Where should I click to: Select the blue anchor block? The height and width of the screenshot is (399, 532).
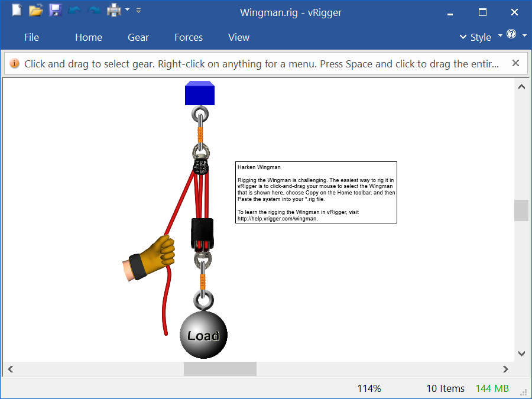pyautogui.click(x=200, y=93)
